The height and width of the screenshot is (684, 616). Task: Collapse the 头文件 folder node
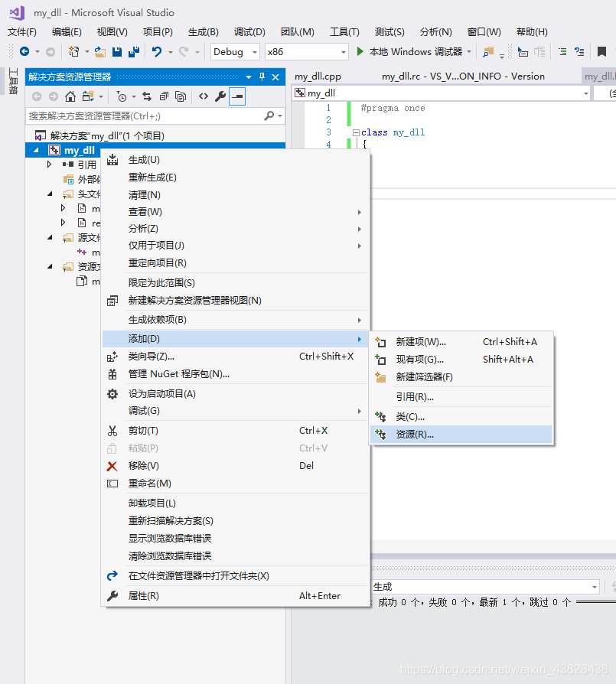click(50, 194)
